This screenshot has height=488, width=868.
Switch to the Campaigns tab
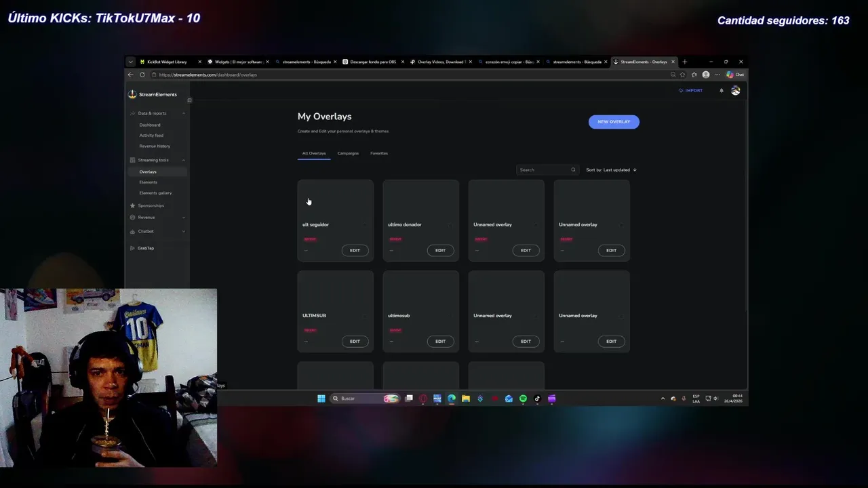pos(348,153)
